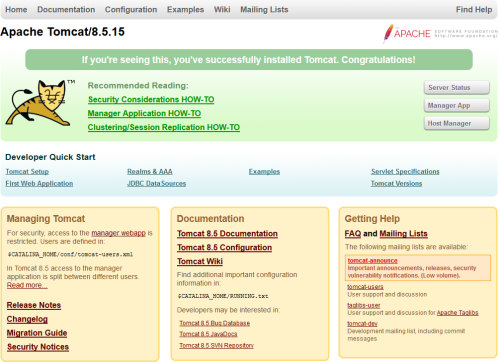Screen dimensions: 500x362
Task: Open the Tomcat 8.5 JavaDocs link
Action: (208, 334)
